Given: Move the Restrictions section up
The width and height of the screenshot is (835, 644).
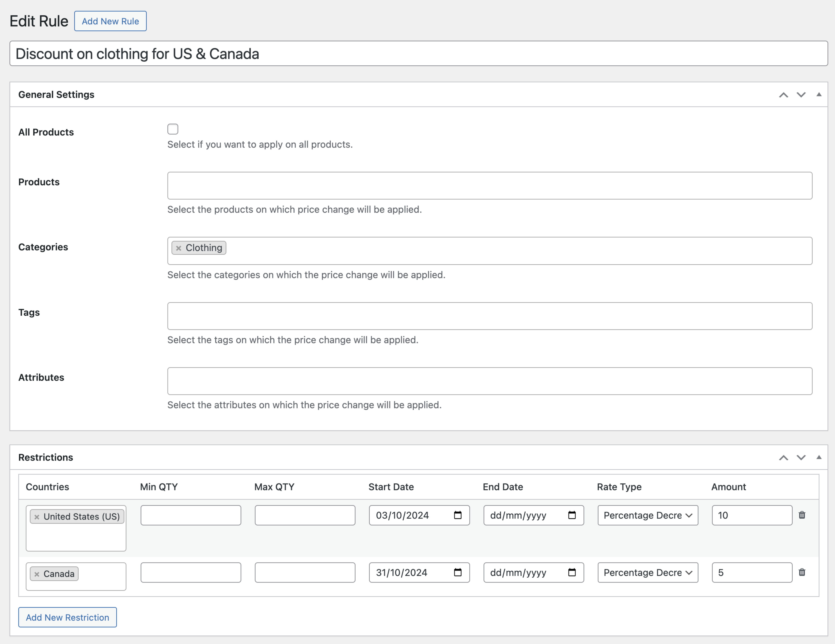Looking at the screenshot, I should pyautogui.click(x=784, y=458).
